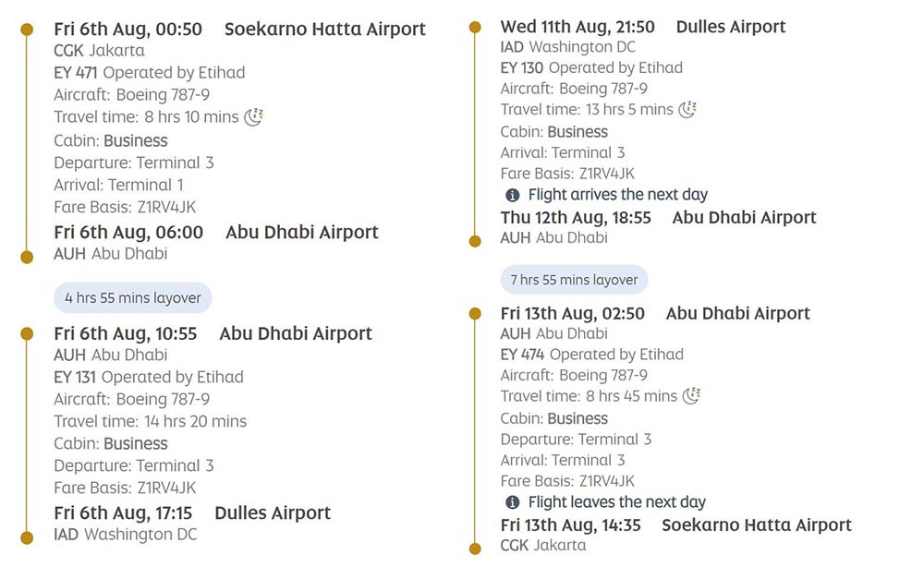Click the Soekarno Hatta Airport departure heading
The height and width of the screenshot is (579, 924).
click(325, 30)
